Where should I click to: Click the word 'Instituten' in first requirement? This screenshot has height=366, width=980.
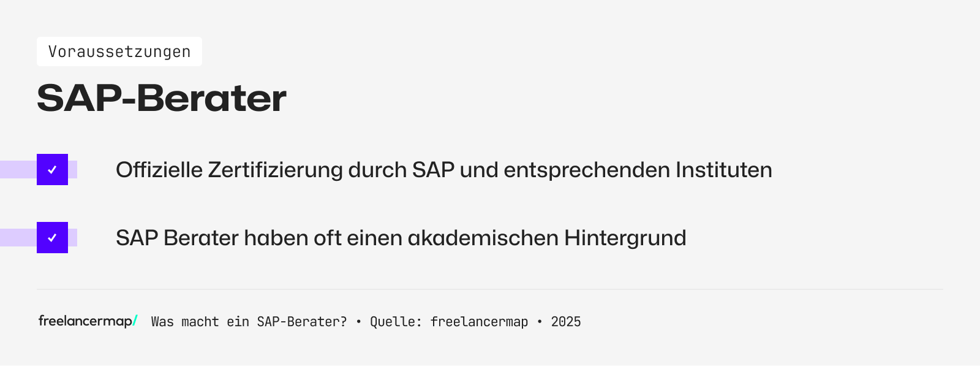coord(723,170)
